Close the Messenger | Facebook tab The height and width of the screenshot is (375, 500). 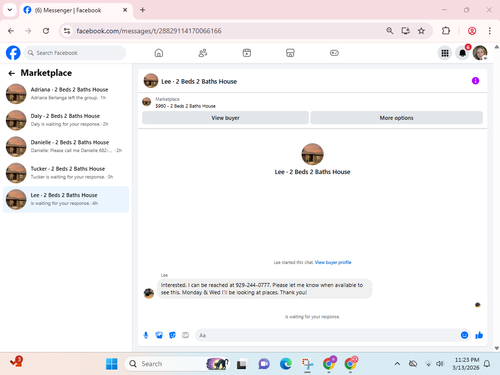(125, 10)
